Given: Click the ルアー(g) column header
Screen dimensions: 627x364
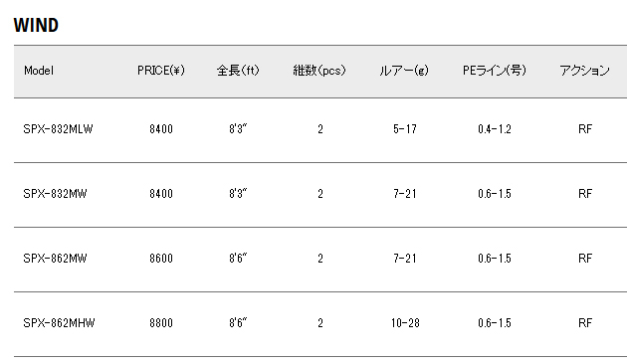Looking at the screenshot, I should click(404, 71).
